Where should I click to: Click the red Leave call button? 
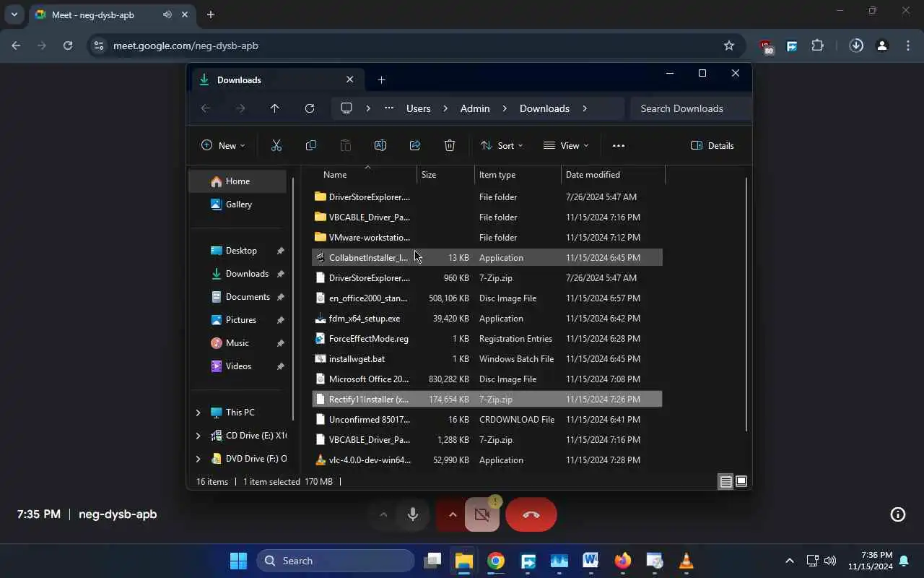click(x=531, y=514)
